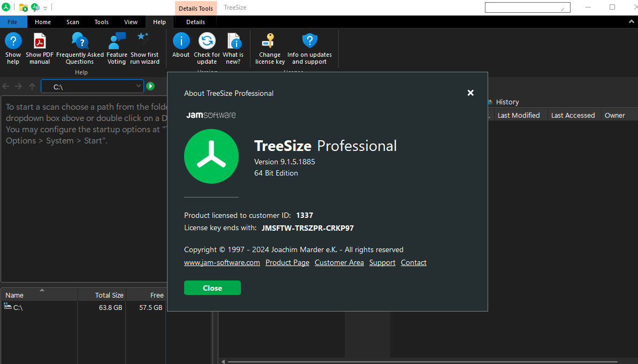Click the horizontal scrollbar at bottom

pos(423,361)
